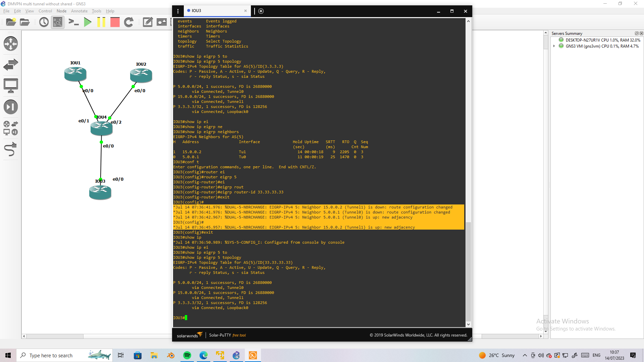The image size is (644, 362).
Task: Select the end devices monitor icon
Action: pyautogui.click(x=11, y=85)
